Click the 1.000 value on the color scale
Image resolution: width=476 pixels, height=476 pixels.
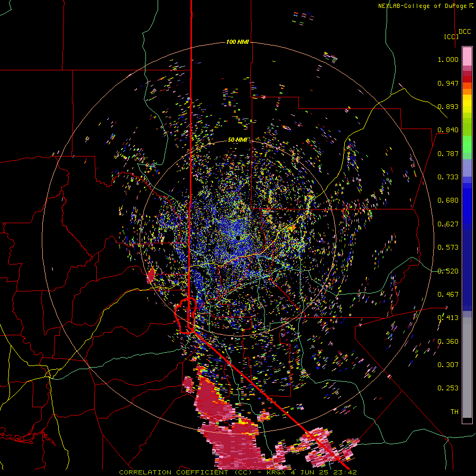pyautogui.click(x=448, y=59)
